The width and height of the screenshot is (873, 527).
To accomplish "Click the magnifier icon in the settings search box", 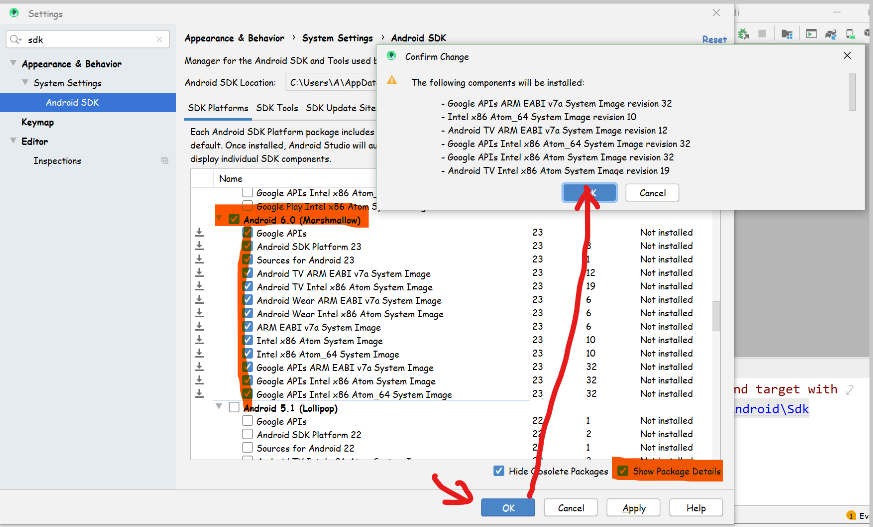I will 16,40.
